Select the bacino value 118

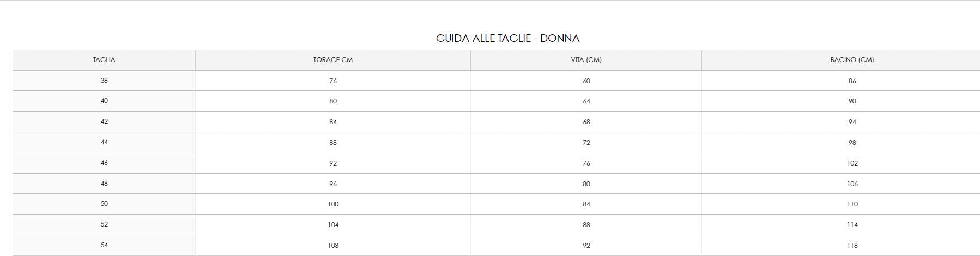coord(852,246)
